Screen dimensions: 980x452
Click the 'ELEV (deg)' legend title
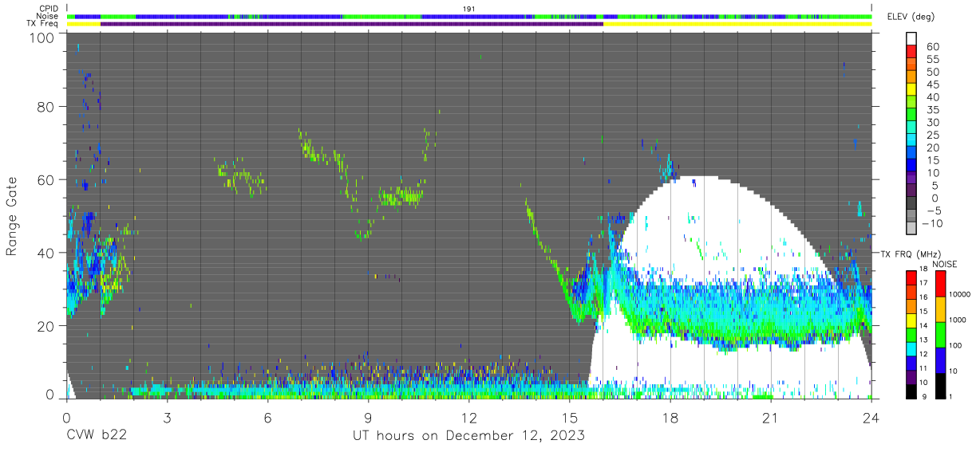pos(911,17)
